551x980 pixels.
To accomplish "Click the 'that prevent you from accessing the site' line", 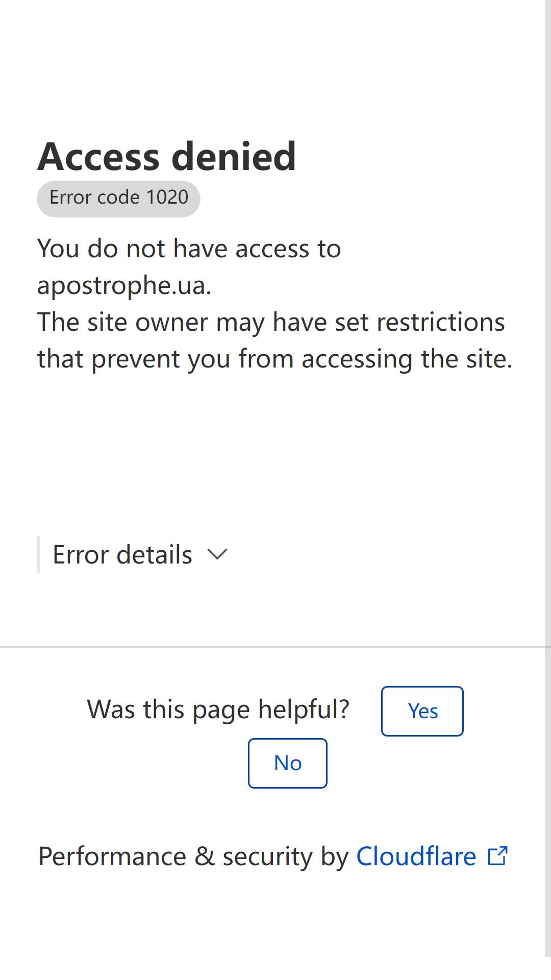I will coord(274,359).
